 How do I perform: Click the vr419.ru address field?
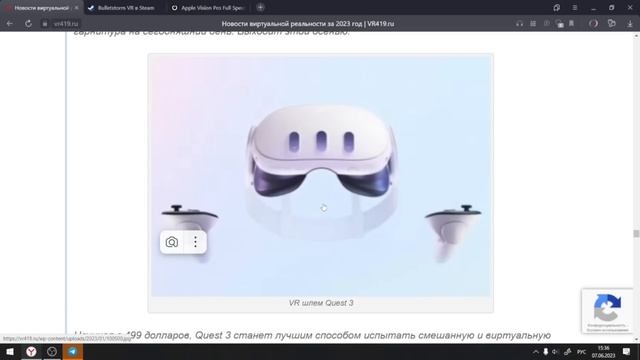click(66, 24)
